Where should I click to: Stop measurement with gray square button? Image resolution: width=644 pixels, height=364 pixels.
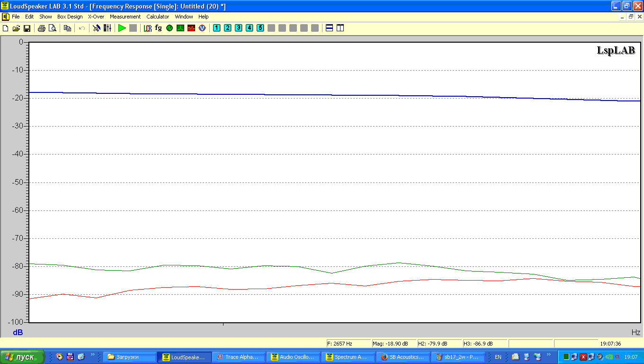pyautogui.click(x=133, y=28)
